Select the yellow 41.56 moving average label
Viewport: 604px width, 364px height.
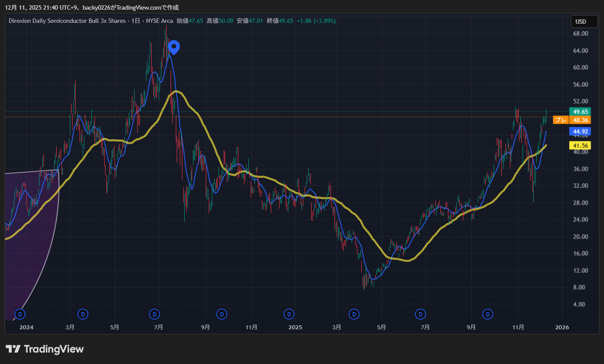(x=580, y=146)
